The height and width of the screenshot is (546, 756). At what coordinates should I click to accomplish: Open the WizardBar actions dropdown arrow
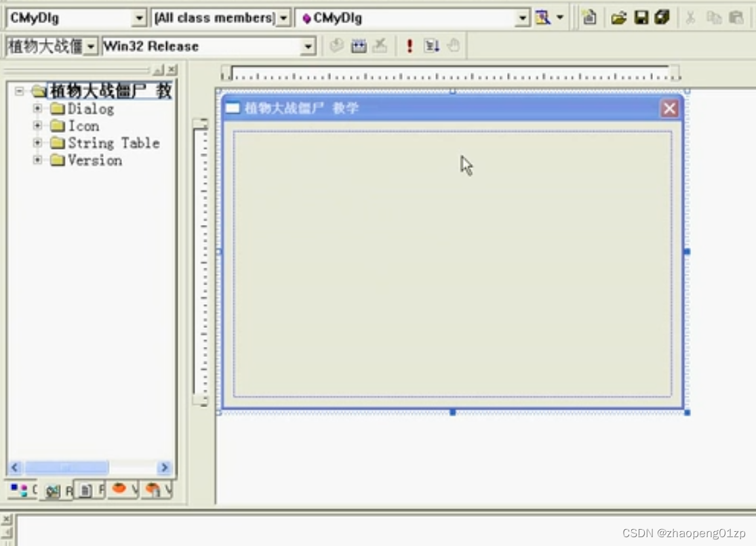pos(560,18)
